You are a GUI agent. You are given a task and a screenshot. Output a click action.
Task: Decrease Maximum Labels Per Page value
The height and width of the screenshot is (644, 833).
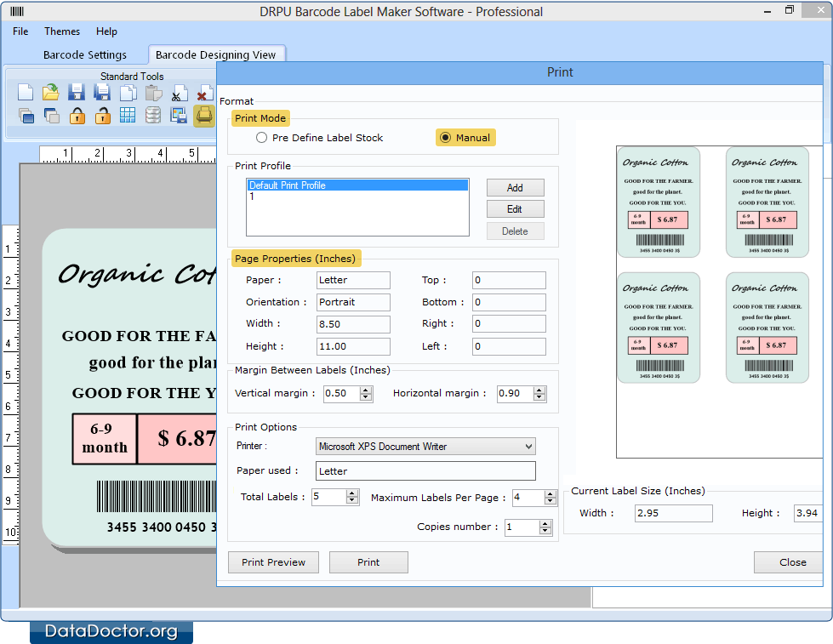[x=551, y=501]
